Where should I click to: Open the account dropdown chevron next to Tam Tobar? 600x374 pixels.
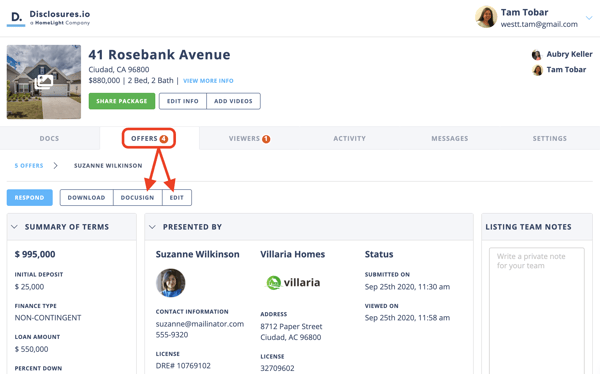[589, 18]
